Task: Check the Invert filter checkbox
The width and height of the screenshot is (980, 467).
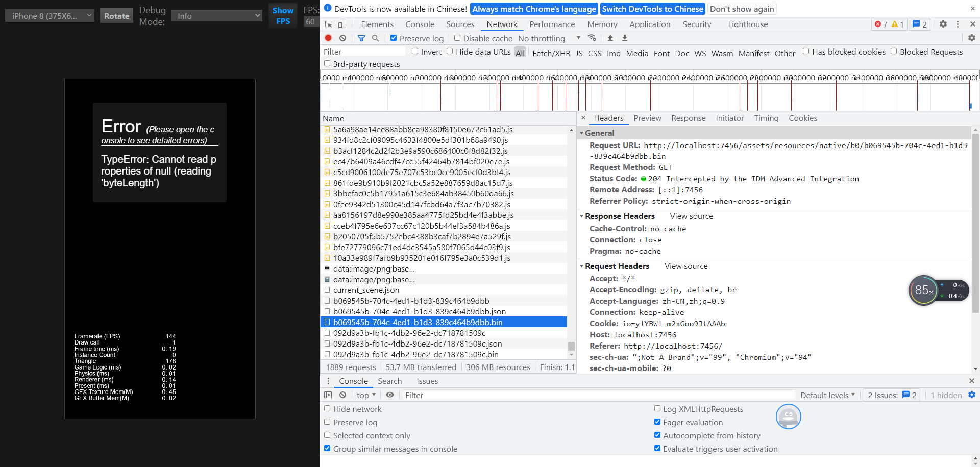Action: 415,51
